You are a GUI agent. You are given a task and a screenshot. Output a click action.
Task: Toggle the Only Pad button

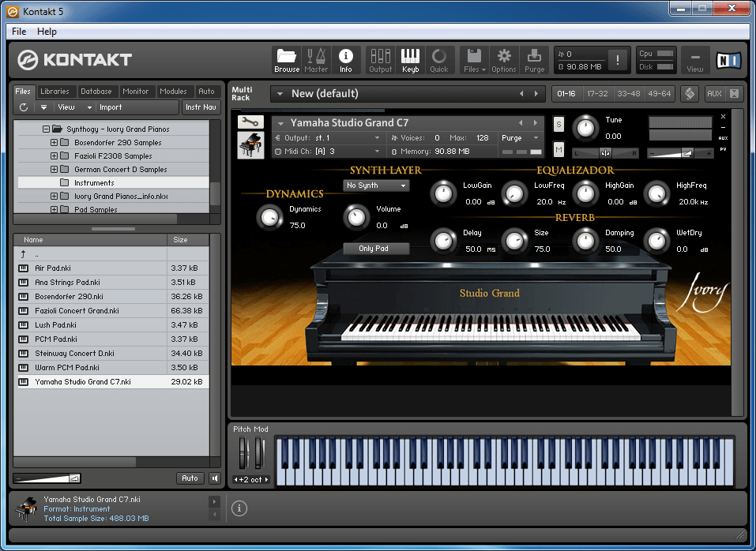point(376,249)
